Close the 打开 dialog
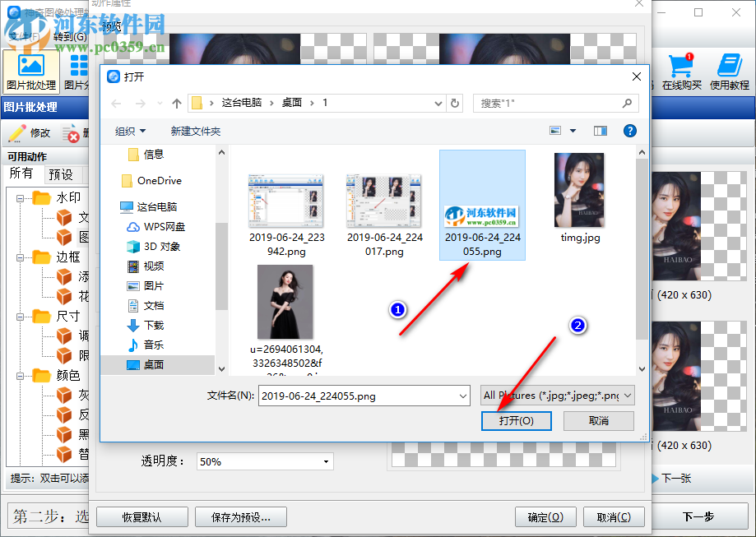Viewport: 756px width, 537px height. point(637,76)
